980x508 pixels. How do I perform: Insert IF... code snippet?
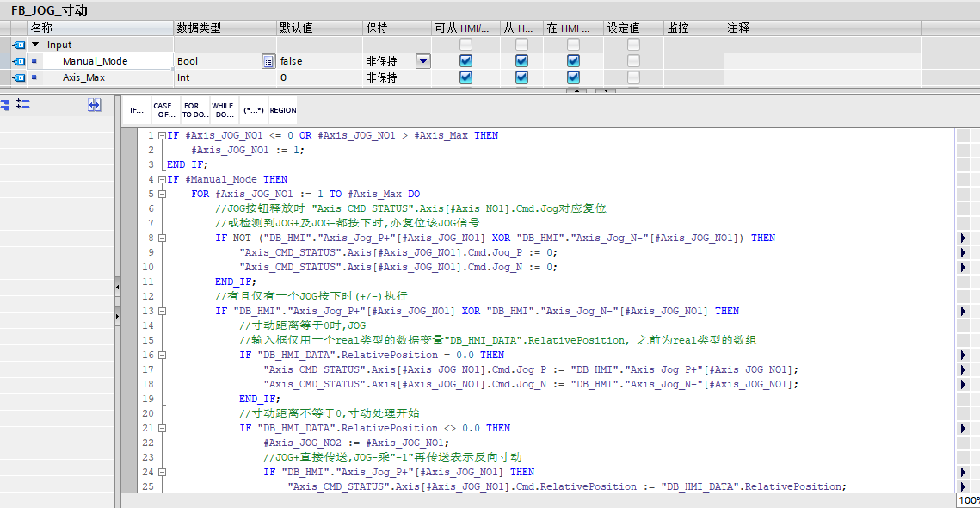point(137,110)
